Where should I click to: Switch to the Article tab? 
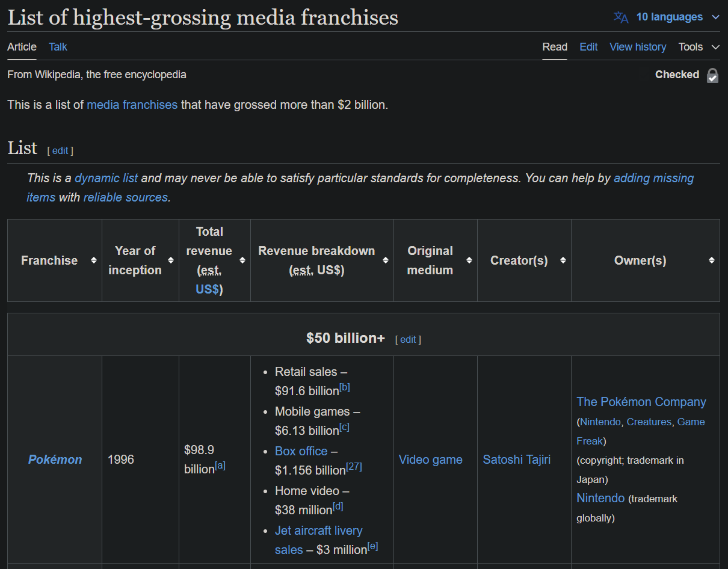(x=22, y=47)
